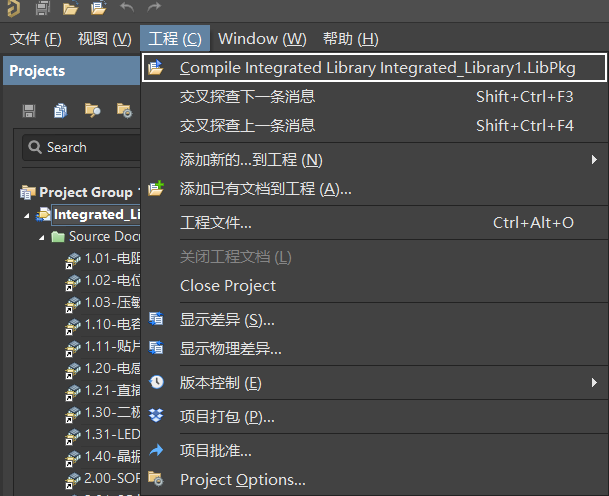Select 交叉探查下一条消息 menu entry
609x496 pixels.
coord(374,97)
